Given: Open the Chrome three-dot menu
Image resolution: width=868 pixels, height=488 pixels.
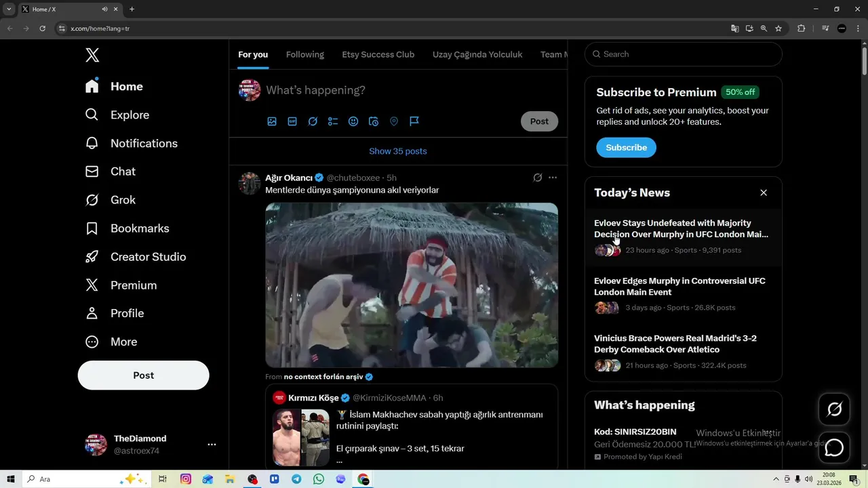Looking at the screenshot, I should [x=857, y=28].
